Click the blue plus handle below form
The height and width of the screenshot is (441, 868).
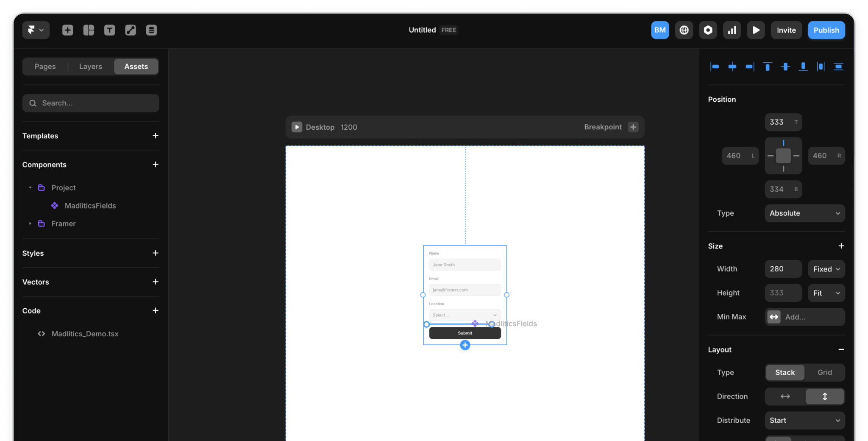coord(465,345)
